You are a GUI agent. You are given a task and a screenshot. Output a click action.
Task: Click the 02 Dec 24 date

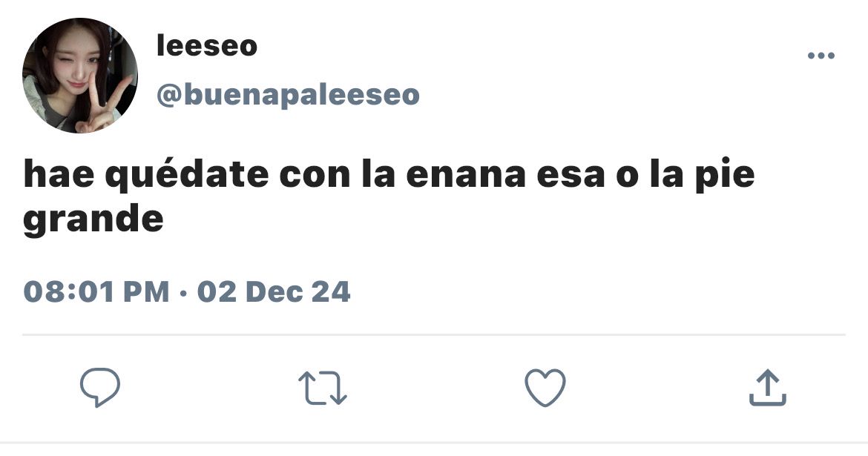click(274, 291)
